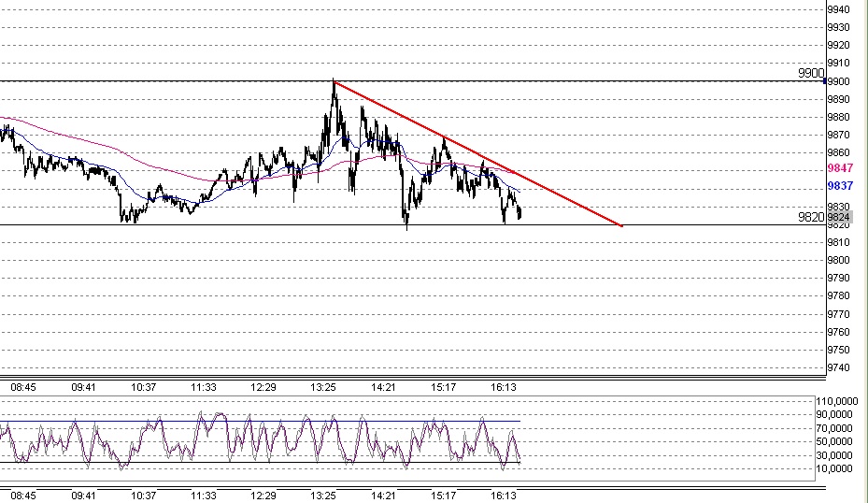This screenshot has width=868, height=503.
Task: Click 16:13 on the price chart time axis
Action: (x=504, y=387)
